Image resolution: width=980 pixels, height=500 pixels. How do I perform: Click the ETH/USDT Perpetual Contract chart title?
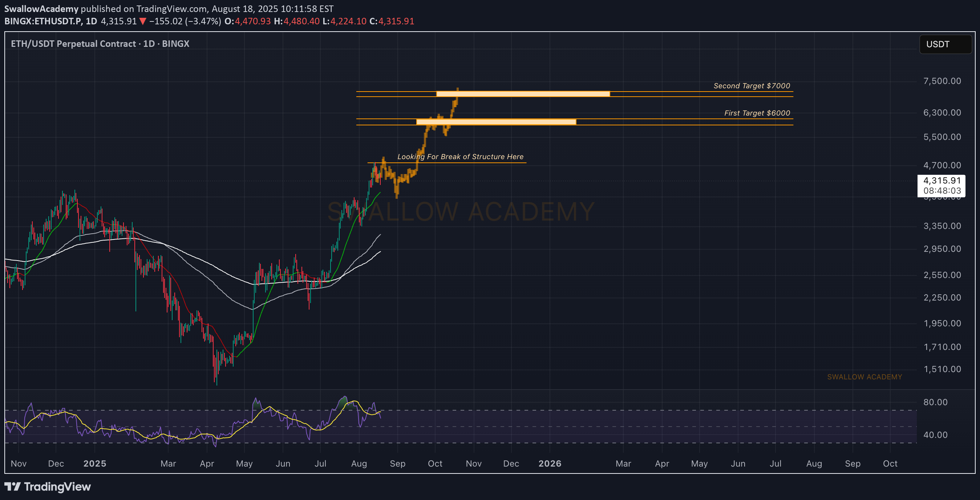coord(100,43)
